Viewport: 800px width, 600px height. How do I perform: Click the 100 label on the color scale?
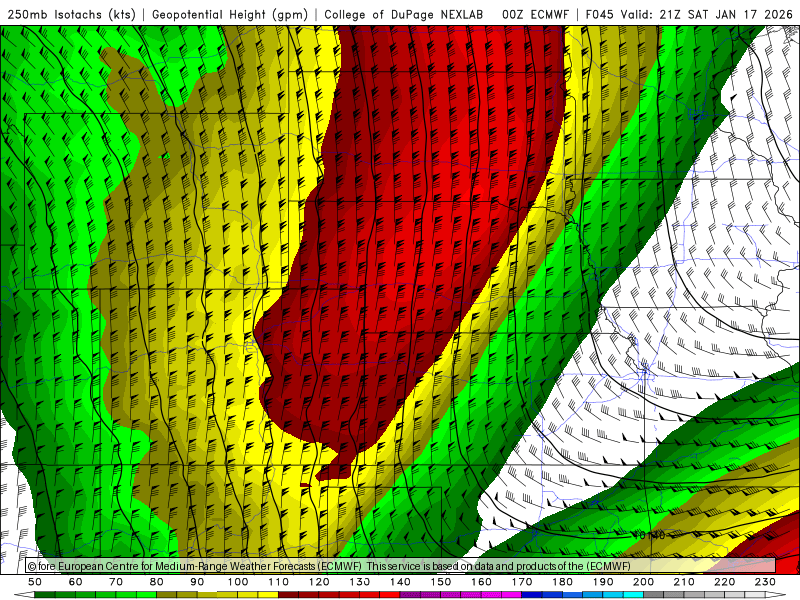(238, 582)
